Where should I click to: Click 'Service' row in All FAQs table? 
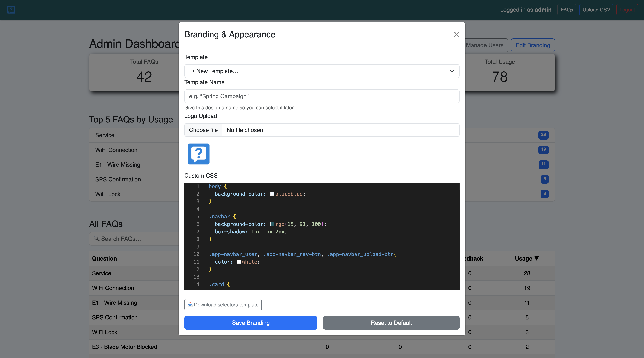[102, 273]
